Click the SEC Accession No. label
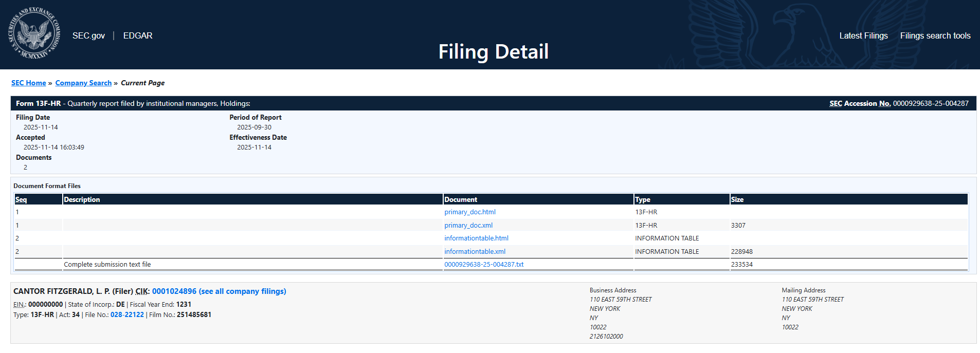 pyautogui.click(x=860, y=103)
